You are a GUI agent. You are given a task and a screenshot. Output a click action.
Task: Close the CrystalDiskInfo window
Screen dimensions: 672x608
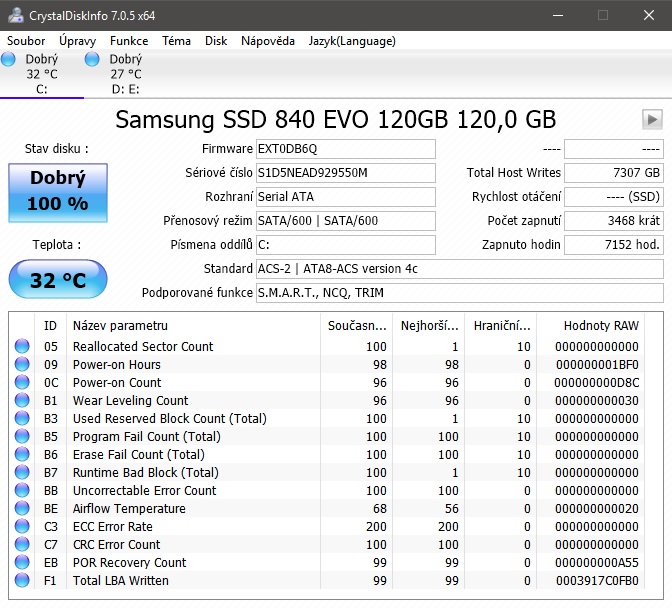pos(649,15)
